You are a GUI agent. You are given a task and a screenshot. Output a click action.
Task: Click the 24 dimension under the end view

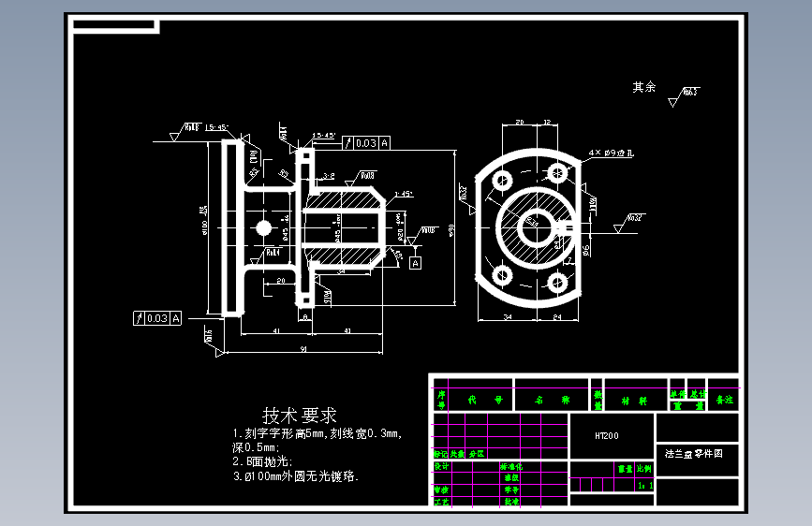(x=557, y=317)
